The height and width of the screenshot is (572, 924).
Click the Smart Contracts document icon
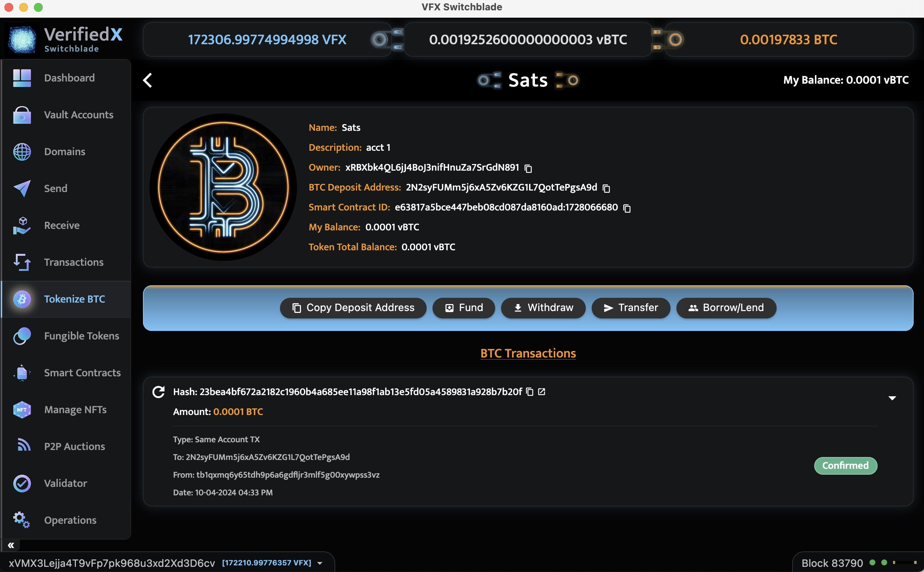[x=22, y=373]
